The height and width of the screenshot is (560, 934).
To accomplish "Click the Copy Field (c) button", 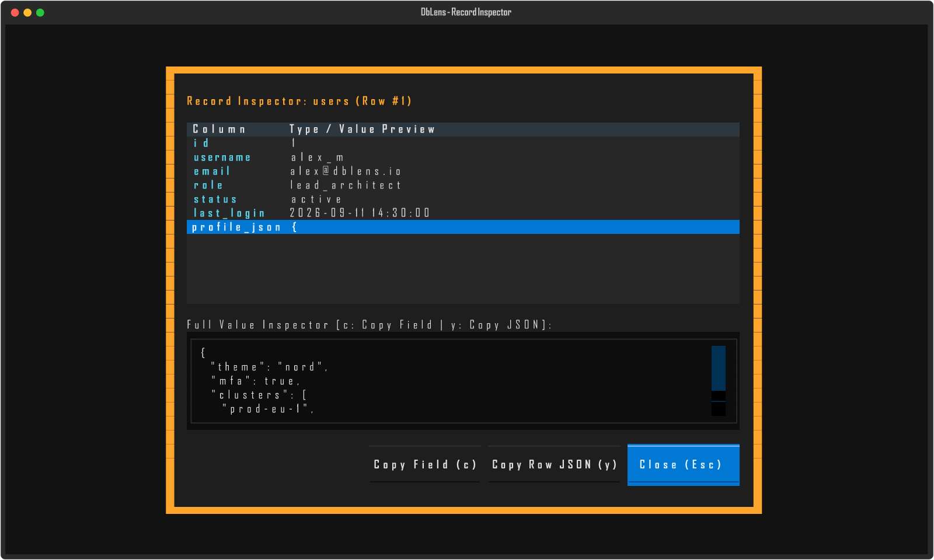I will 424,464.
